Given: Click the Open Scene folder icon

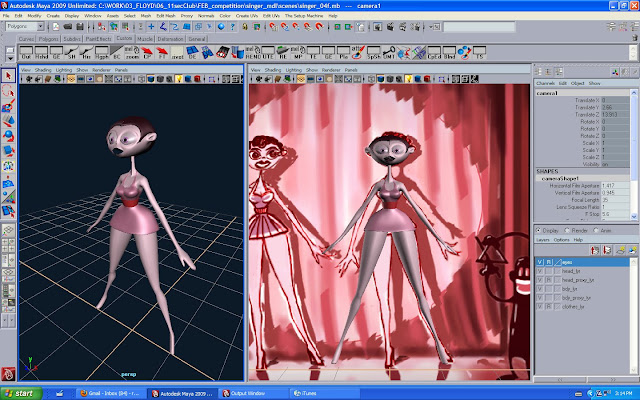Looking at the screenshot, I should pos(68,27).
